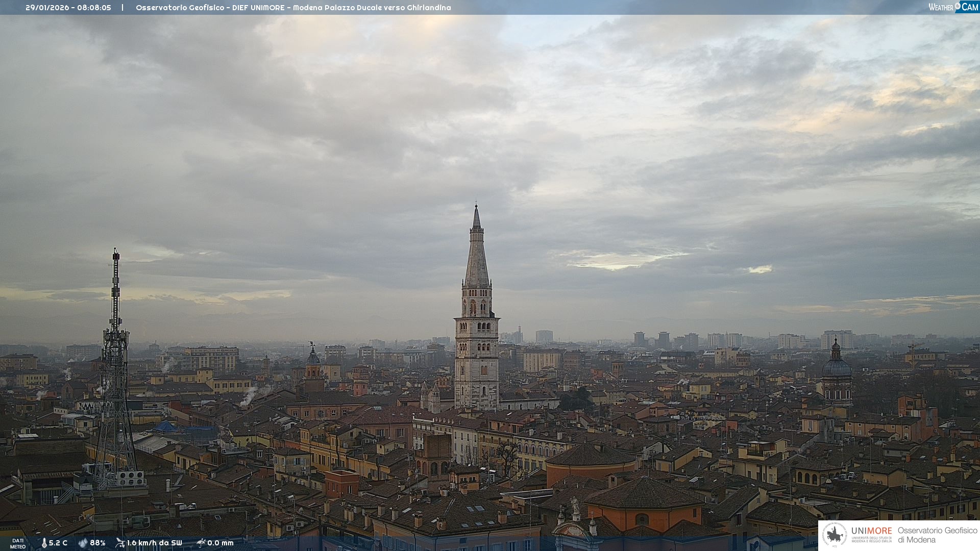Viewport: 980px width, 551px height.
Task: Click the 29/01/2026 date timestamp
Action: (47, 8)
